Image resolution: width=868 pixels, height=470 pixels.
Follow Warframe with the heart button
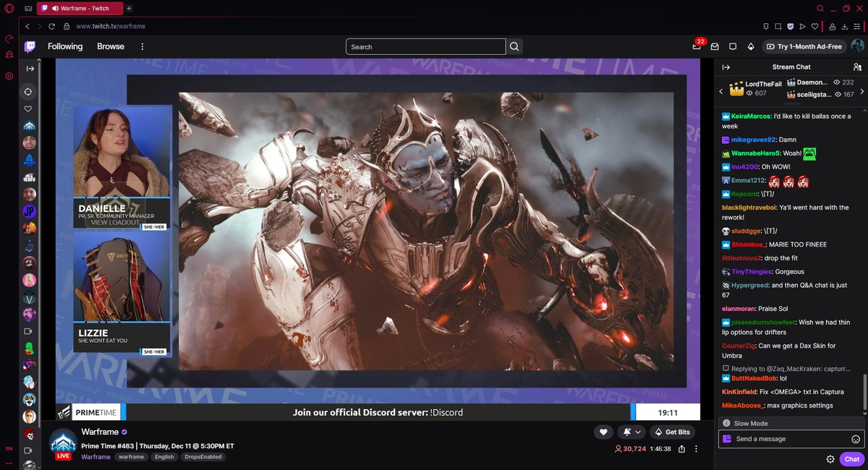pos(603,432)
